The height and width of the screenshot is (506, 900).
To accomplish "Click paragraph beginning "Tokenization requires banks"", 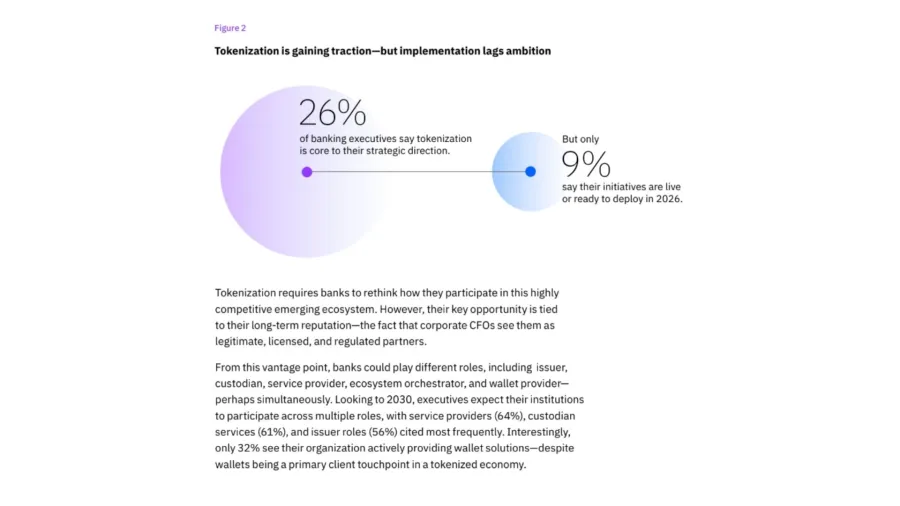I will [387, 317].
